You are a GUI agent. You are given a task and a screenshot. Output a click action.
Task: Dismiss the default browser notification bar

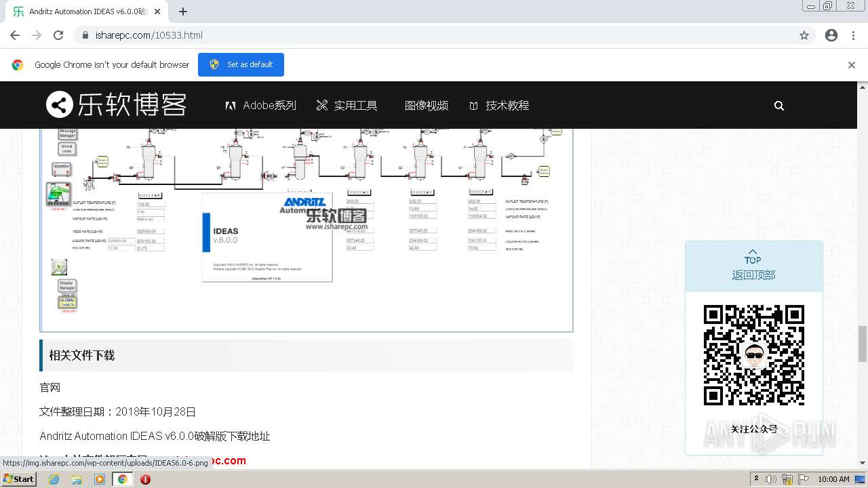pyautogui.click(x=852, y=65)
